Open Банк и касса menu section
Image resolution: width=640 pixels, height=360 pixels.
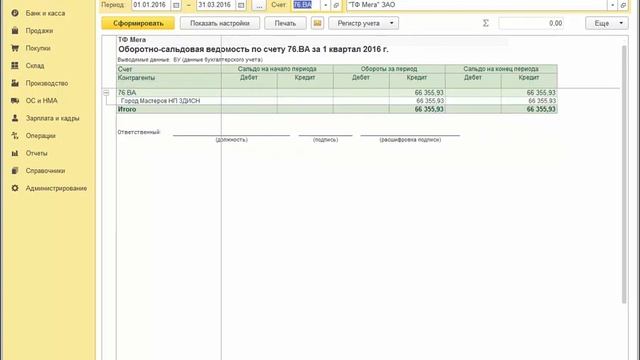coord(45,13)
